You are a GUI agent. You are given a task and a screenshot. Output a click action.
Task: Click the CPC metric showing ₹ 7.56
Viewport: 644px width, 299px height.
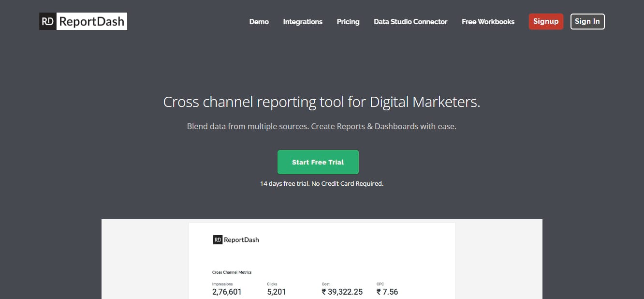tap(387, 292)
